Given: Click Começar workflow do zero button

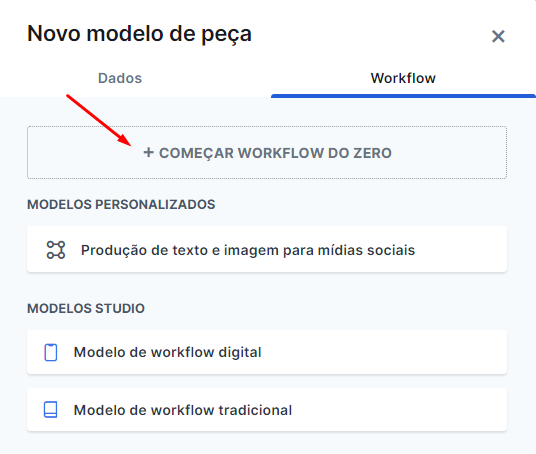Looking at the screenshot, I should tap(267, 152).
